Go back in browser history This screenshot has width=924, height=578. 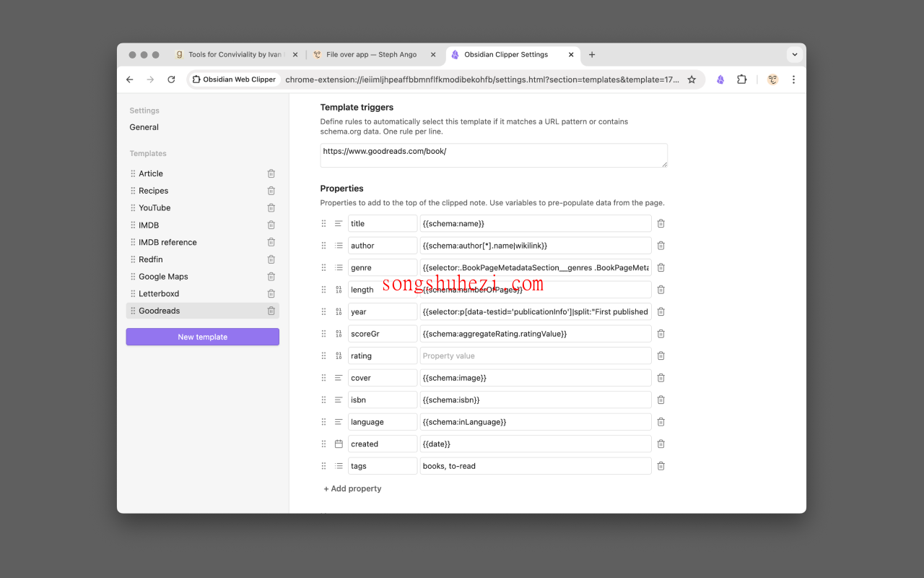point(130,79)
